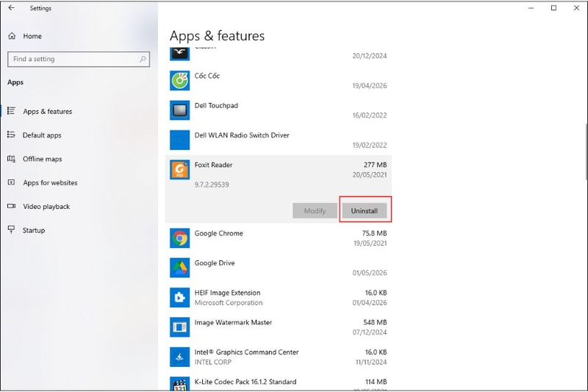Click the Video playback sidebar icon

[11, 206]
